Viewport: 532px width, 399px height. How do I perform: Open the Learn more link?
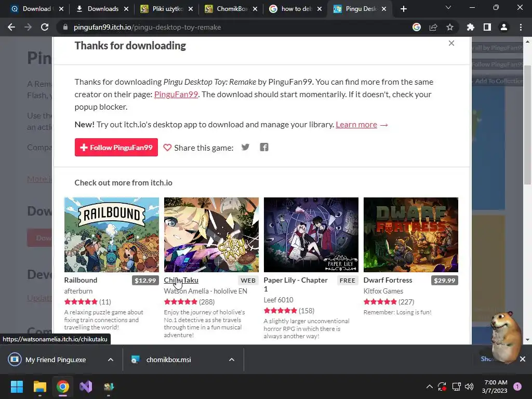[356, 125]
